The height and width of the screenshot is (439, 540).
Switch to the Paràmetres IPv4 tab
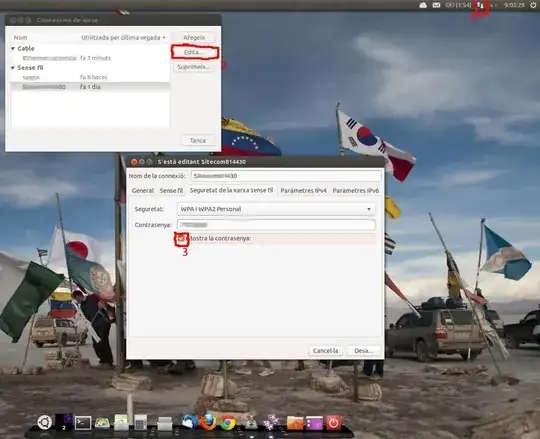point(303,190)
